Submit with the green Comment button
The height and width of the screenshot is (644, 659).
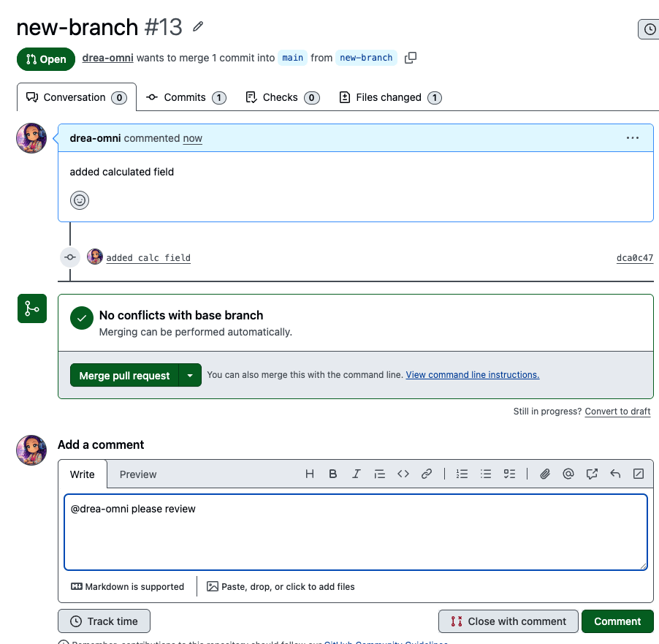coord(617,621)
